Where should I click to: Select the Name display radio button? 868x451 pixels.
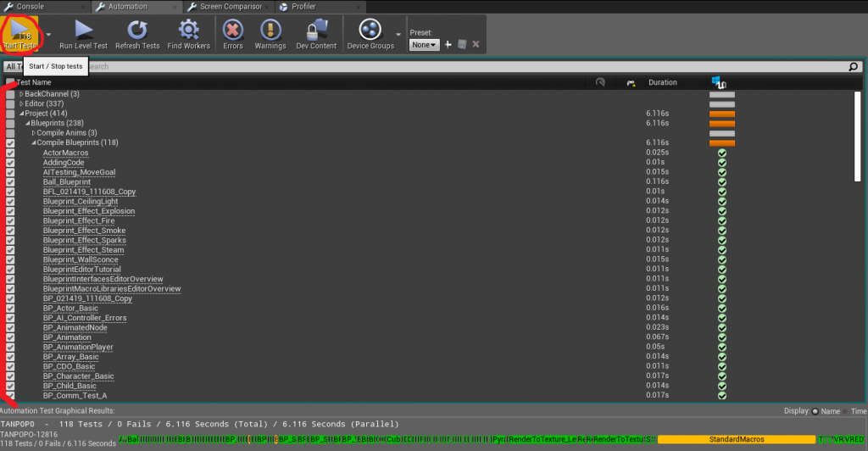tap(815, 411)
